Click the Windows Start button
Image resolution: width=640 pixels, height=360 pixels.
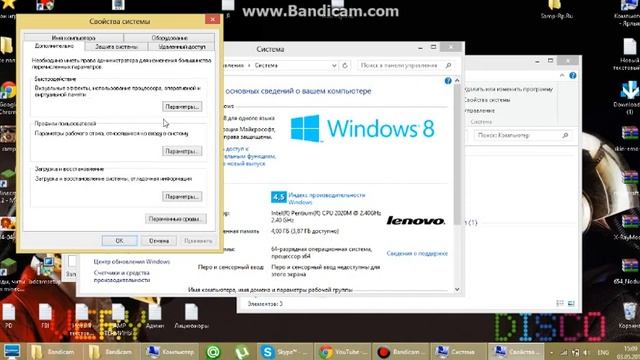point(11,351)
